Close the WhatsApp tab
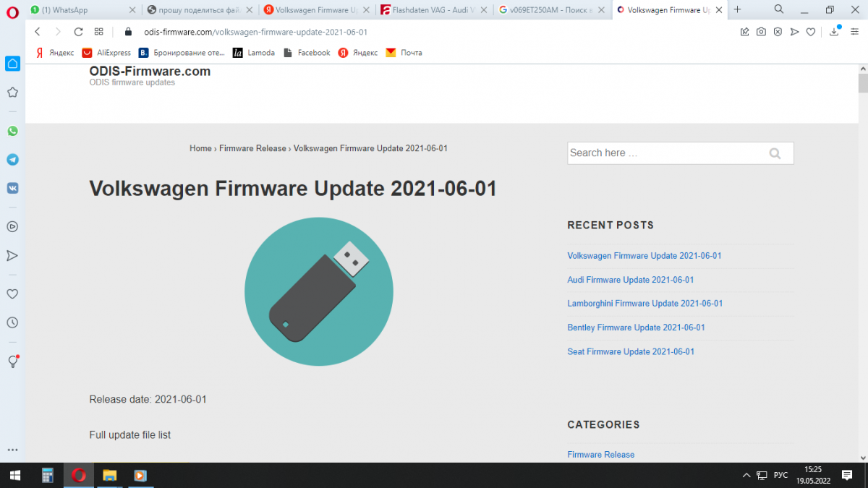The image size is (868, 488). tap(132, 10)
